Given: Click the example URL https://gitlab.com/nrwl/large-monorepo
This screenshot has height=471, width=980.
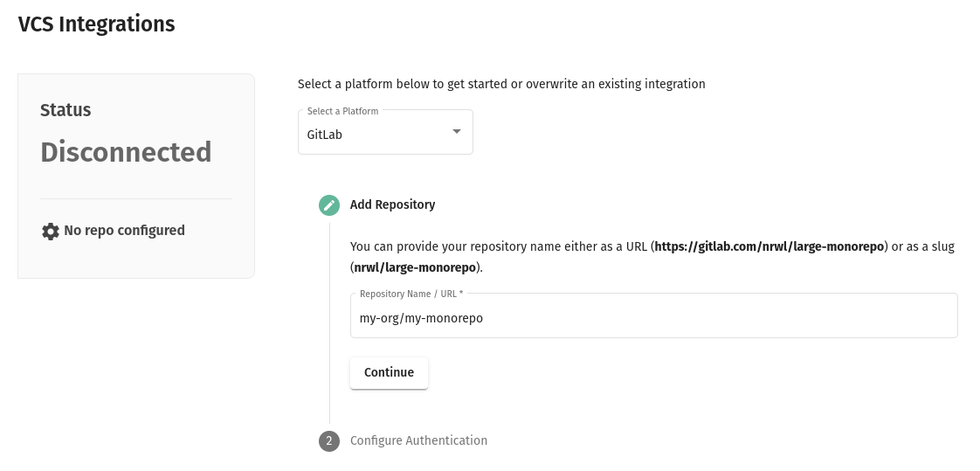Looking at the screenshot, I should point(770,246).
